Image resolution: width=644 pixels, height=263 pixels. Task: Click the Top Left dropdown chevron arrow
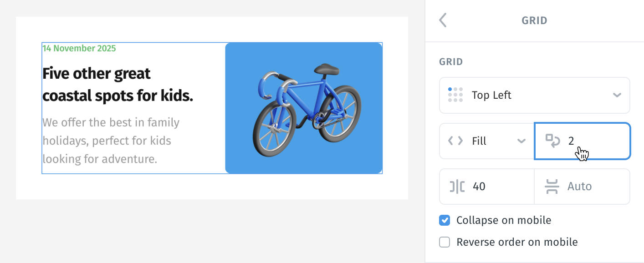[617, 95]
